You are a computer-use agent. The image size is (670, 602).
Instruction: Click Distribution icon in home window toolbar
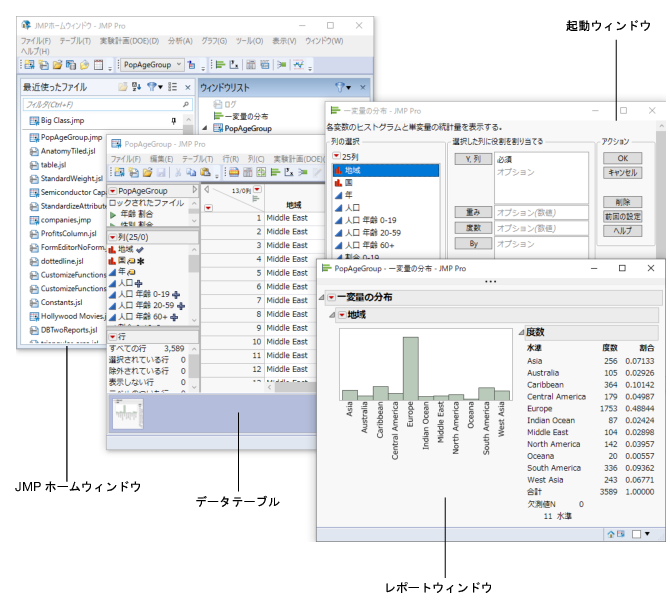click(x=220, y=65)
